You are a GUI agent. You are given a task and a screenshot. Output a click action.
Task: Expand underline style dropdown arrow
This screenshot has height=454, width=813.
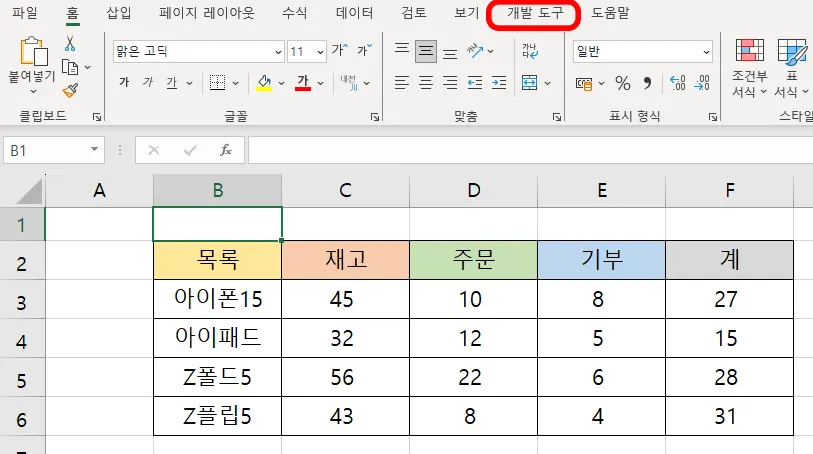[x=189, y=83]
